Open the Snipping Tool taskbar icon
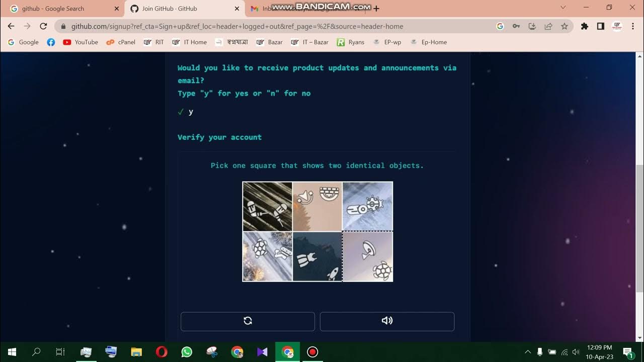The height and width of the screenshot is (362, 644). click(212, 352)
